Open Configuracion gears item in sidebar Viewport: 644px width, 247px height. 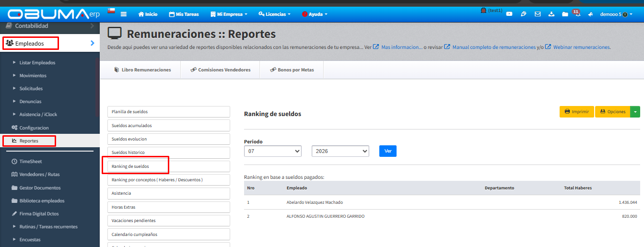[x=30, y=128]
